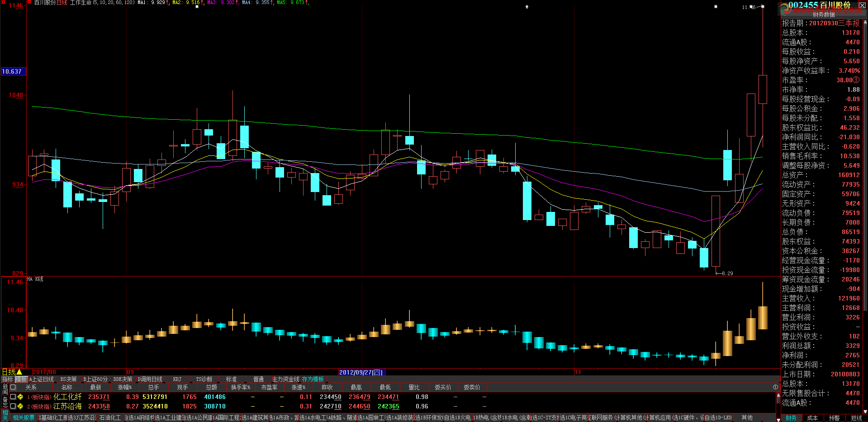Select DDE决策 template
Screen dimensions: 868x422
[123, 380]
